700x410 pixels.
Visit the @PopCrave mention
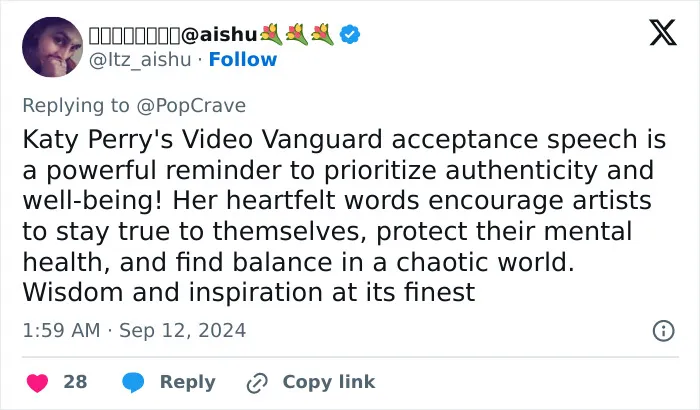tap(191, 106)
